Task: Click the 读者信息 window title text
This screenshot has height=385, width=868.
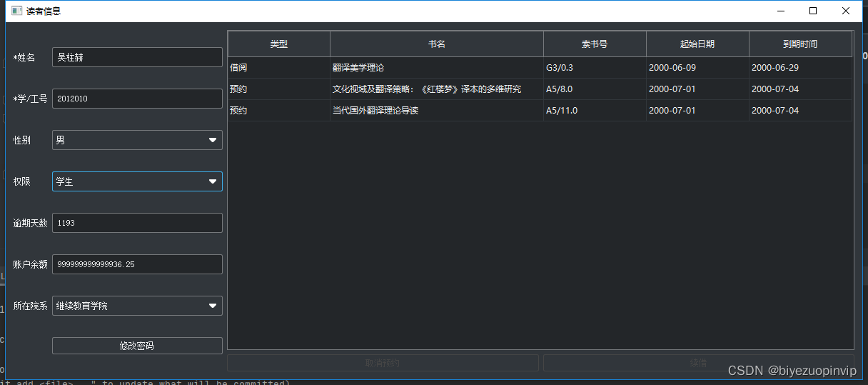Action: click(x=44, y=11)
